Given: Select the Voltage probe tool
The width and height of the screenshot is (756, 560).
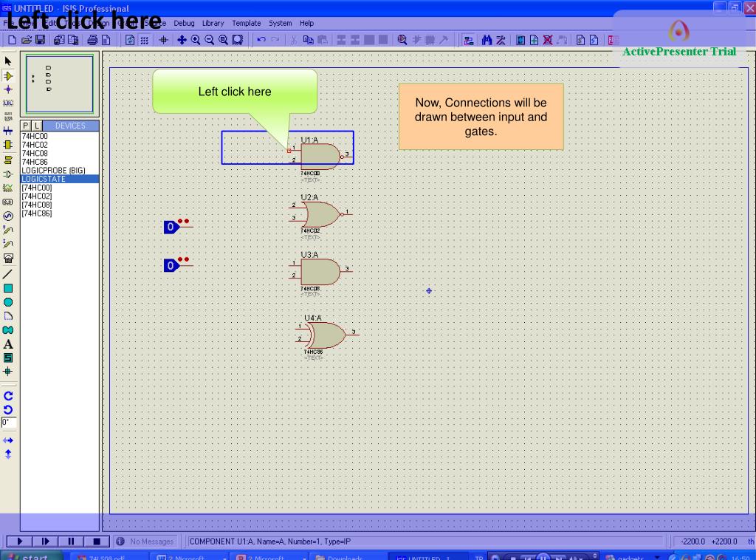Looking at the screenshot, I should point(7,230).
